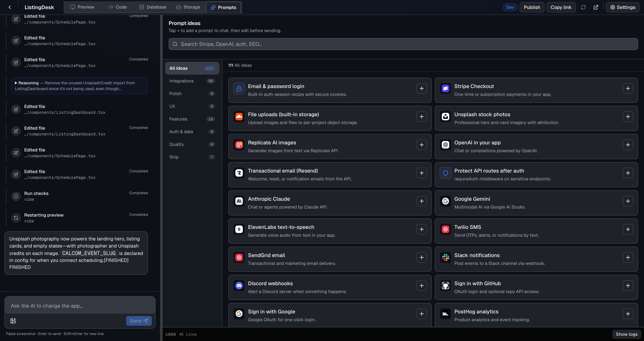Select the All ideas category
Image resolution: width=644 pixels, height=341 pixels.
point(192,68)
